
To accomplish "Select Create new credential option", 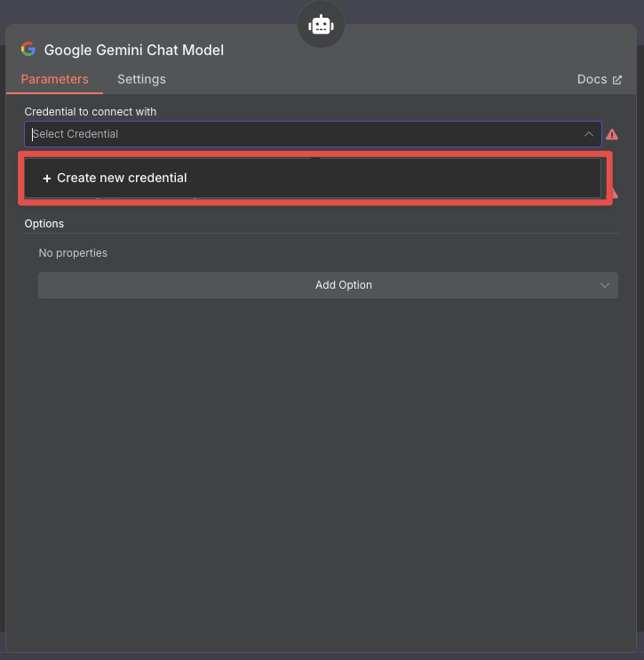I will 313,178.
